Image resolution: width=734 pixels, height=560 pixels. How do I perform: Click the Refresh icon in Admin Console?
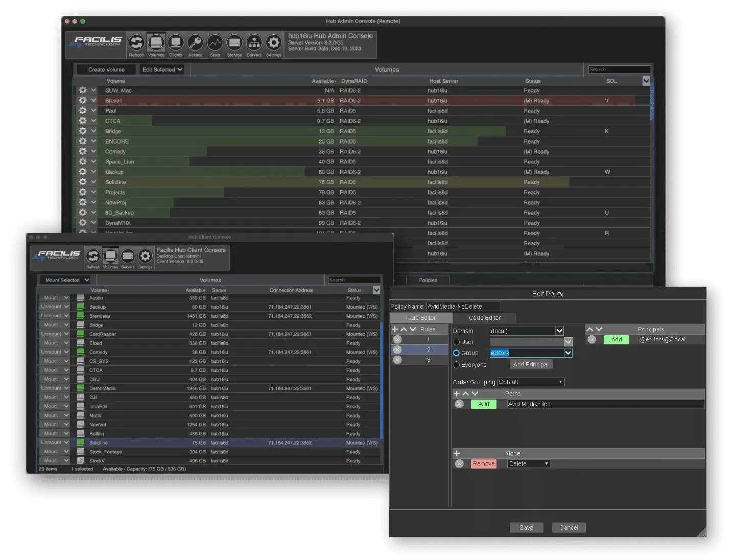pos(136,43)
